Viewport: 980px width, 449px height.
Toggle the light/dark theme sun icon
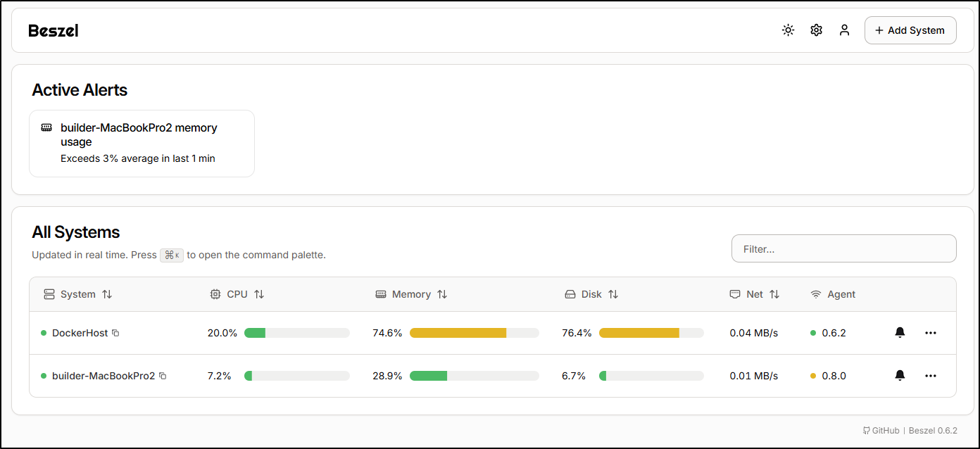click(x=789, y=30)
